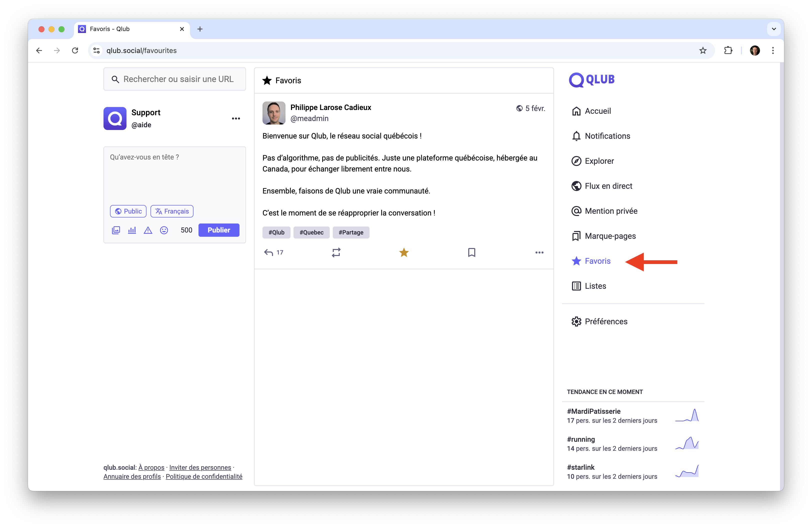Screen dimensions: 812x528
Task: Click the Favoris column header
Action: 404,80
